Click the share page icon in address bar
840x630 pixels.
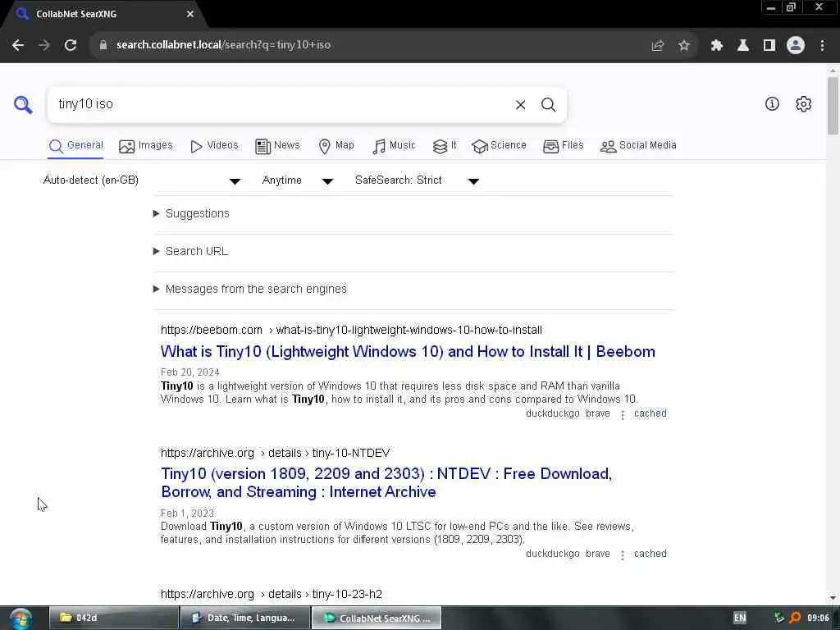click(658, 46)
